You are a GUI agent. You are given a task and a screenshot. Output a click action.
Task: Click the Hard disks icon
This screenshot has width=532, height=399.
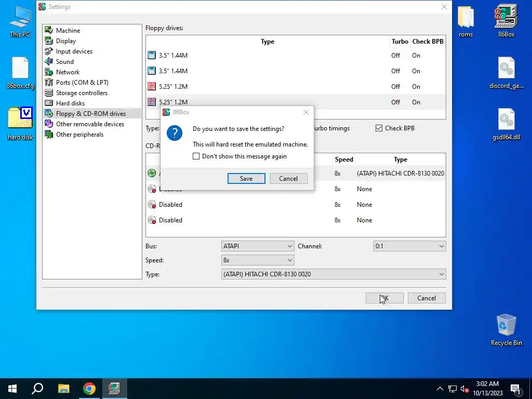pyautogui.click(x=49, y=103)
